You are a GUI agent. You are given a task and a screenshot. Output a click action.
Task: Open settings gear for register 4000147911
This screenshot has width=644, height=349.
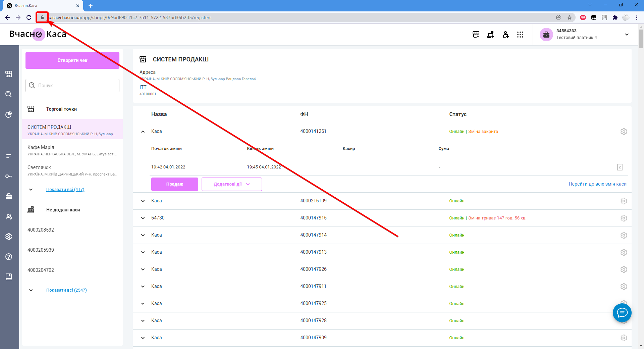click(624, 287)
